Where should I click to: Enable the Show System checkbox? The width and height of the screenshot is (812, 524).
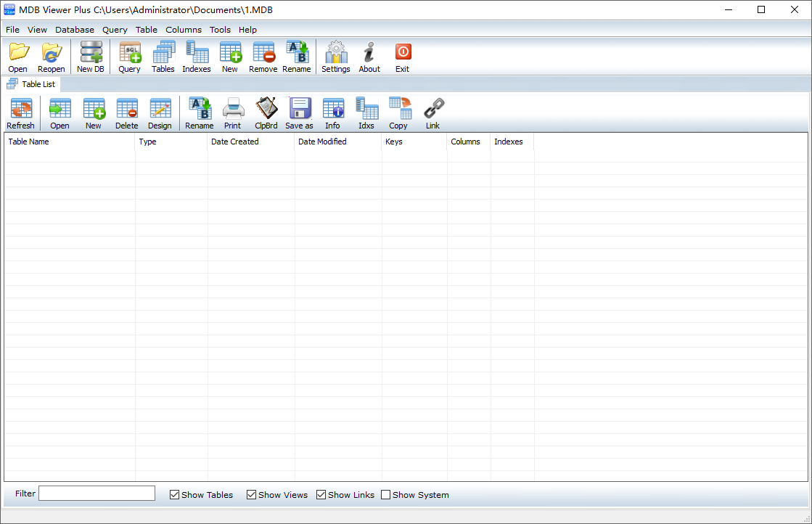pos(385,495)
